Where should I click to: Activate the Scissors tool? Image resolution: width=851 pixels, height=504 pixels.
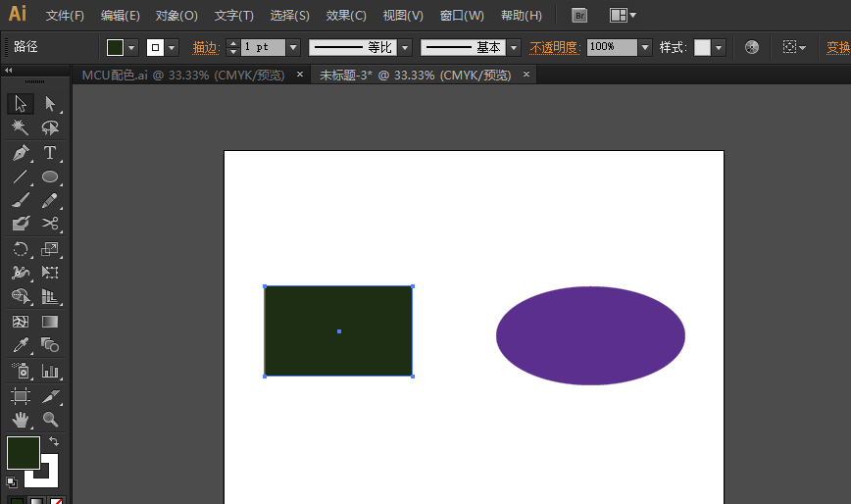(x=50, y=224)
